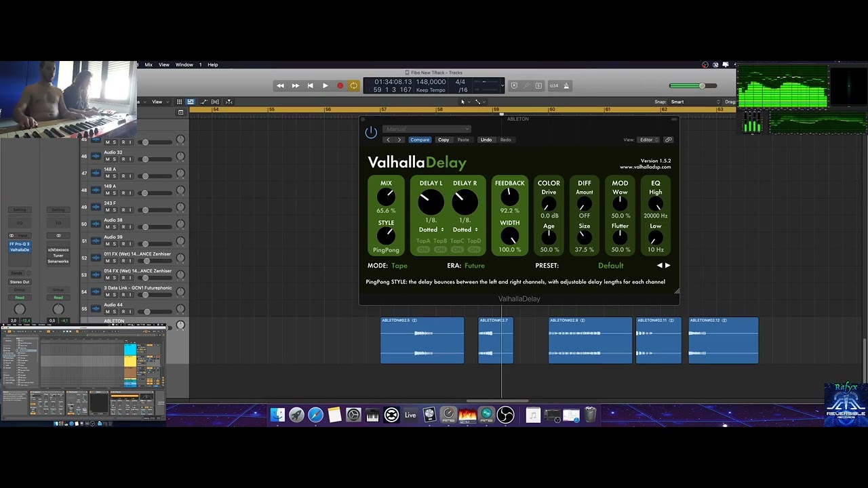Open Launchpad rocket icon in the Dock
The image size is (868, 488).
[x=296, y=415]
